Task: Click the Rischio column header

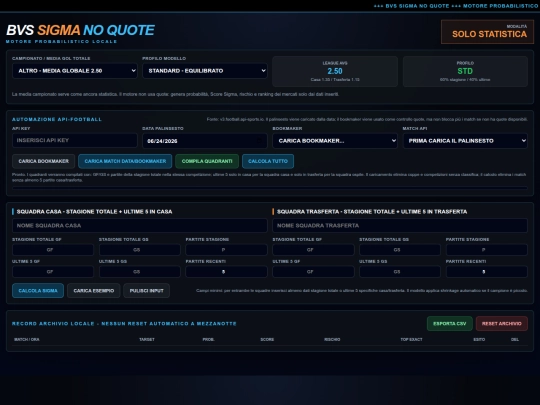Action: [x=332, y=340]
